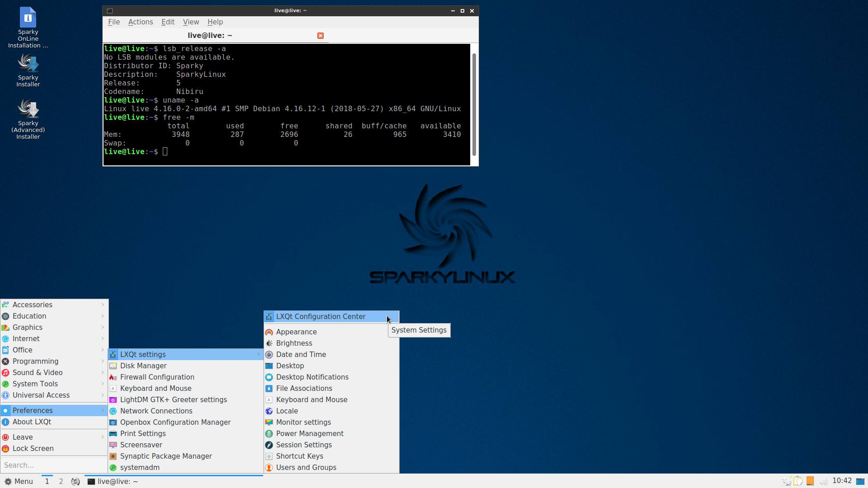Click the Brightness icon
This screenshot has width=868, height=488.
269,343
